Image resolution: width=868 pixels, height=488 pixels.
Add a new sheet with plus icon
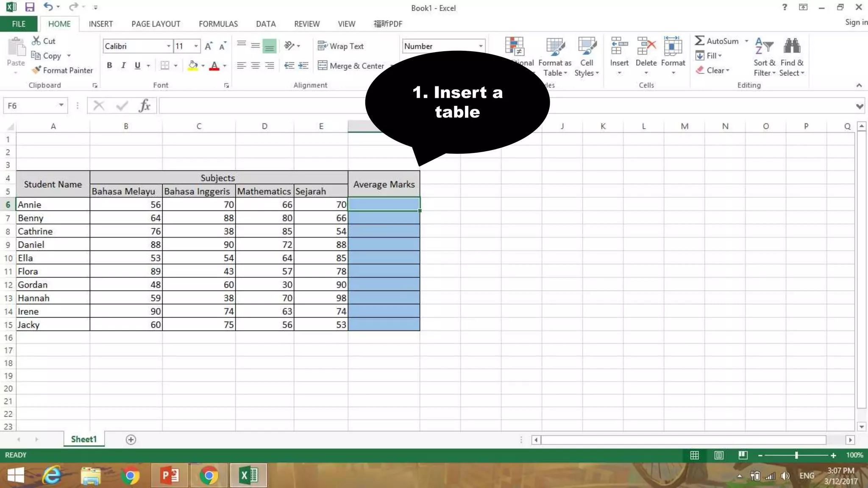coord(131,440)
